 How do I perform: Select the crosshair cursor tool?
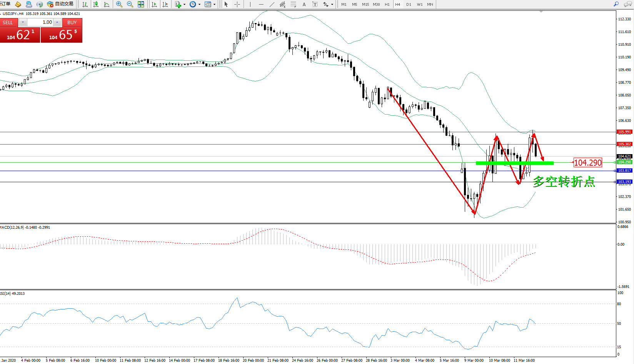pos(237,4)
